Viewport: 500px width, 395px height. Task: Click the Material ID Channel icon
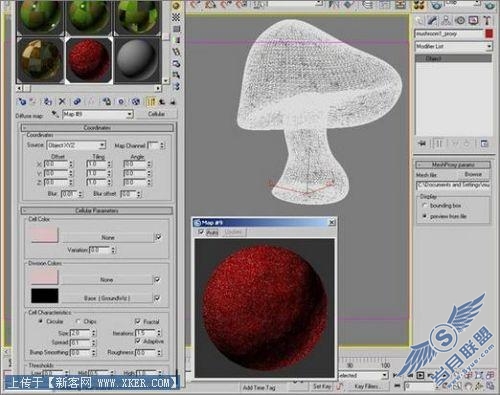click(121, 101)
